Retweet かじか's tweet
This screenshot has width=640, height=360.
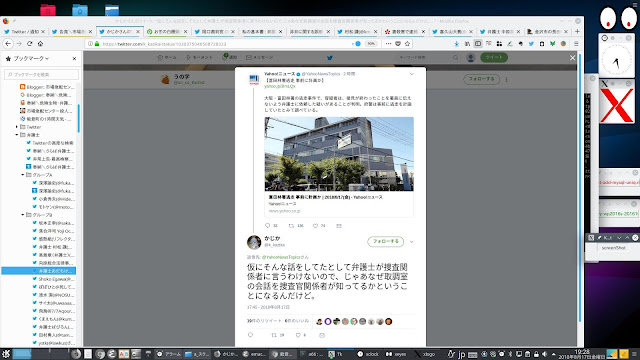point(274,335)
